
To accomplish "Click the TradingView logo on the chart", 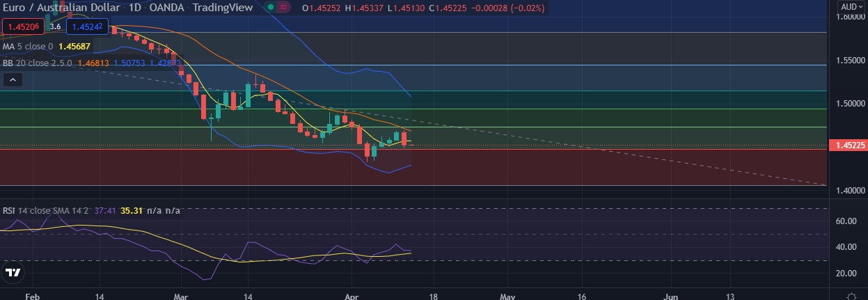I will tap(12, 272).
